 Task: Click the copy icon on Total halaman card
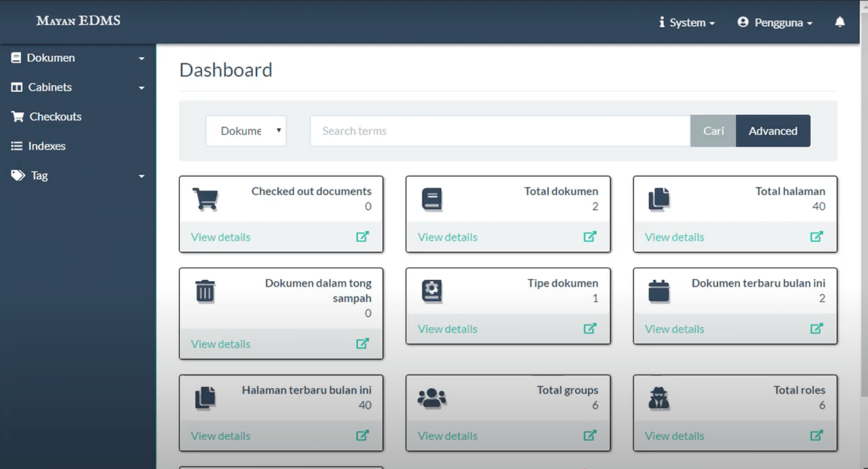pos(659,199)
